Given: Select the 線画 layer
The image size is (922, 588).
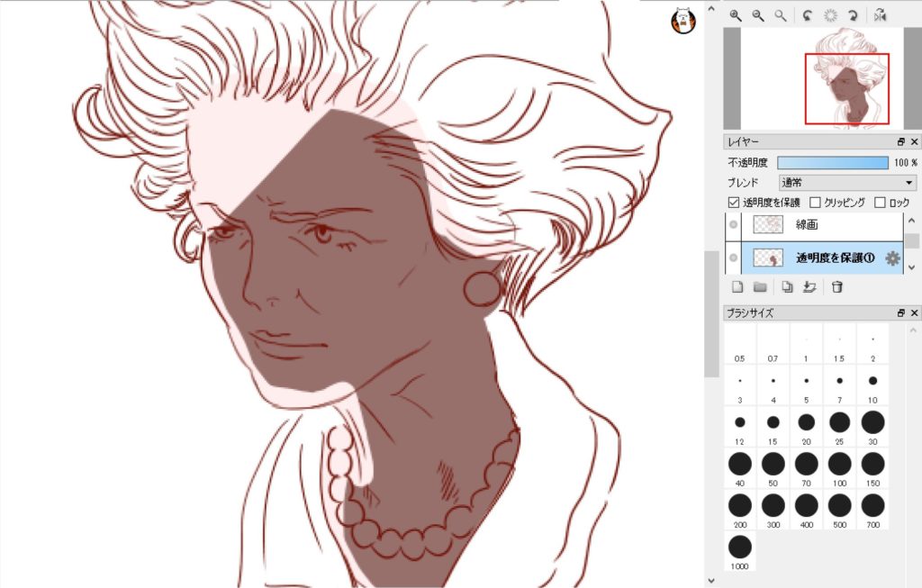Looking at the screenshot, I should (x=810, y=225).
